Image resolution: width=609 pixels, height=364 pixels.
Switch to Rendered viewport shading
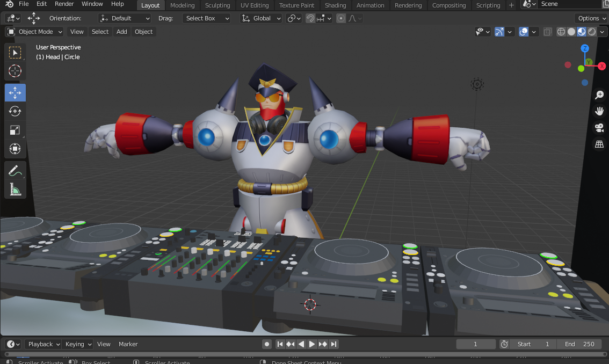[591, 32]
